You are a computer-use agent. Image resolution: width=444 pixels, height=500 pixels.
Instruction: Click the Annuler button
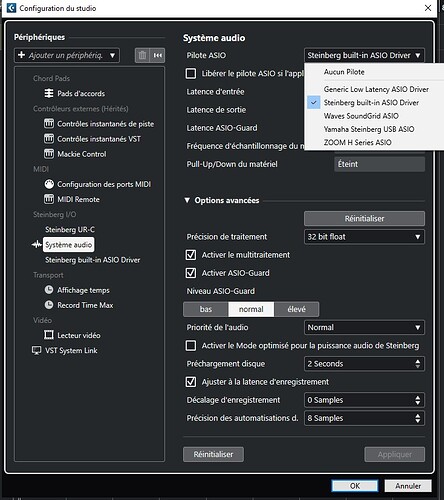[x=408, y=486]
